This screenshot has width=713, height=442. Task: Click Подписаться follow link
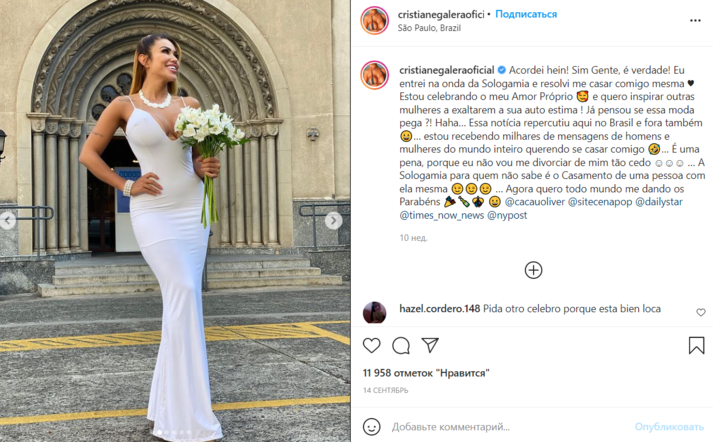point(526,14)
